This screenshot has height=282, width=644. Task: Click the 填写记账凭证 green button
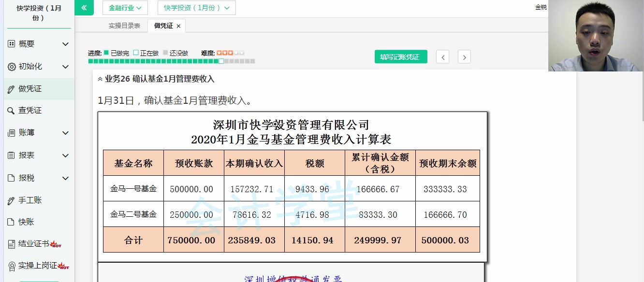(x=401, y=56)
